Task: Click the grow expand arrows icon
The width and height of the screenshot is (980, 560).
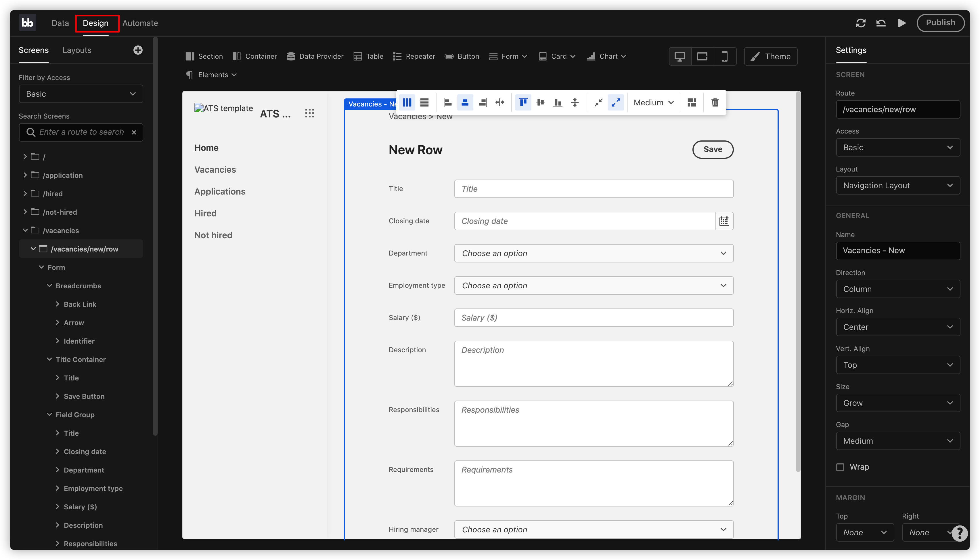Action: pyautogui.click(x=615, y=102)
